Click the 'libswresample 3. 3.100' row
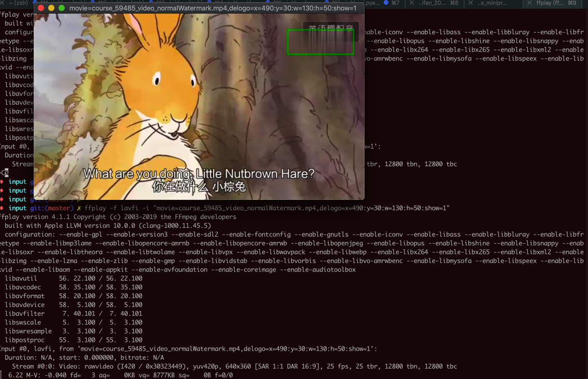This screenshot has width=588, height=379. pos(73,331)
